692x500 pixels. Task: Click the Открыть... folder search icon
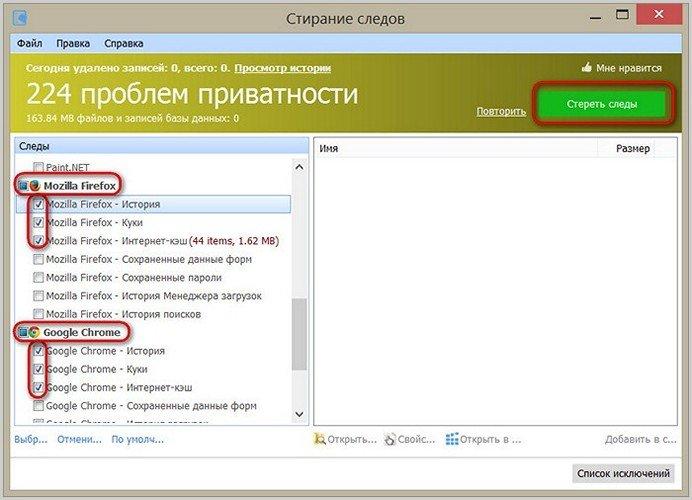(x=319, y=440)
